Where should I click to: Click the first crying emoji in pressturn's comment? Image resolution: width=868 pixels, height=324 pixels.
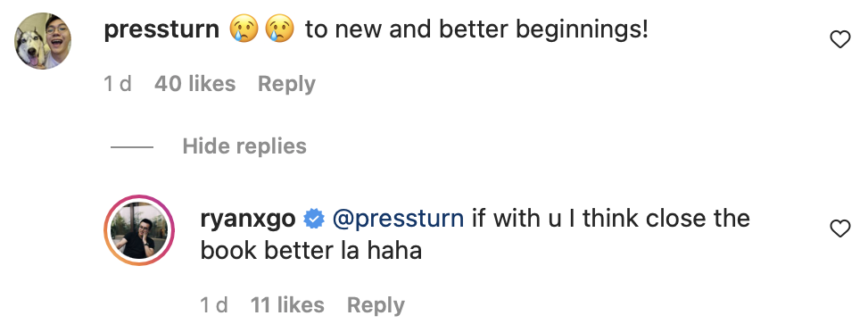click(x=244, y=29)
